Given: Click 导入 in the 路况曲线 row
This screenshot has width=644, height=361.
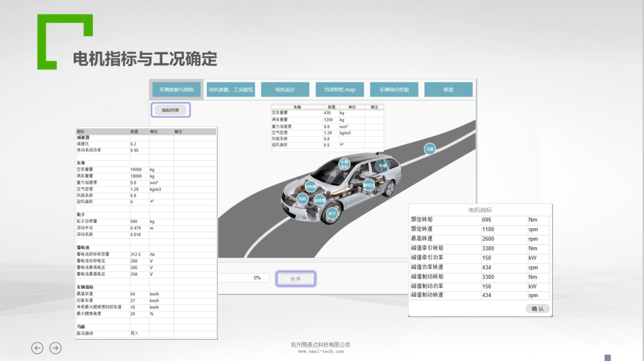Looking at the screenshot, I should pyautogui.click(x=135, y=334).
